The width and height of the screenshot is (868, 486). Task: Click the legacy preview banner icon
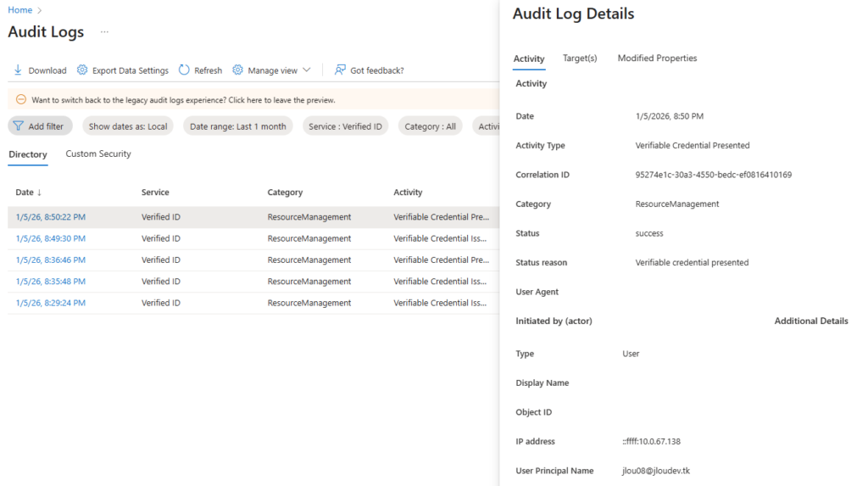(21, 99)
